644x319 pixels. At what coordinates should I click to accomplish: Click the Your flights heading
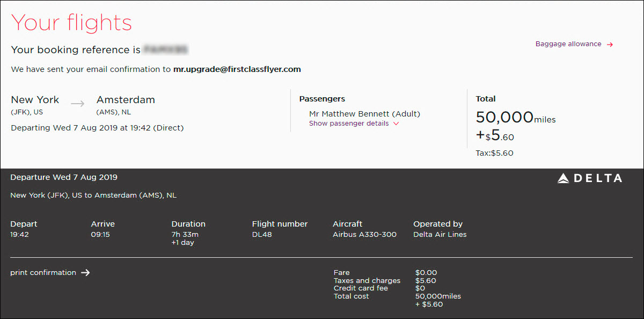pyautogui.click(x=71, y=23)
